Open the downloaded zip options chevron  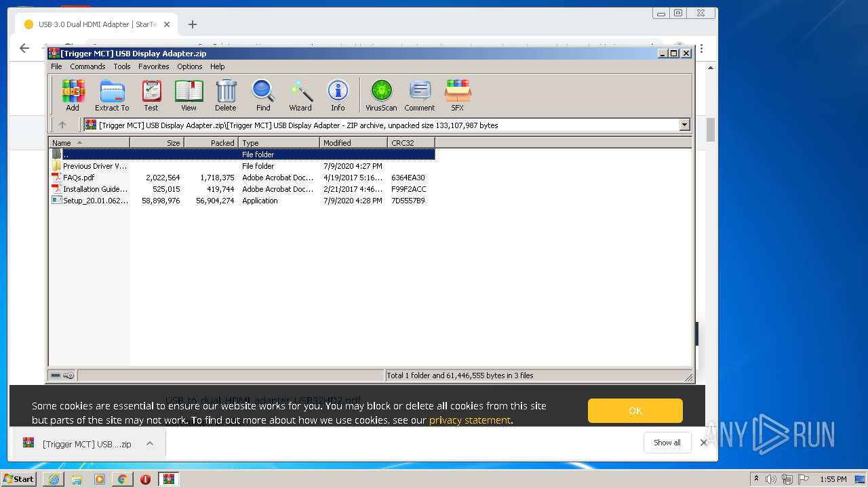click(x=150, y=444)
